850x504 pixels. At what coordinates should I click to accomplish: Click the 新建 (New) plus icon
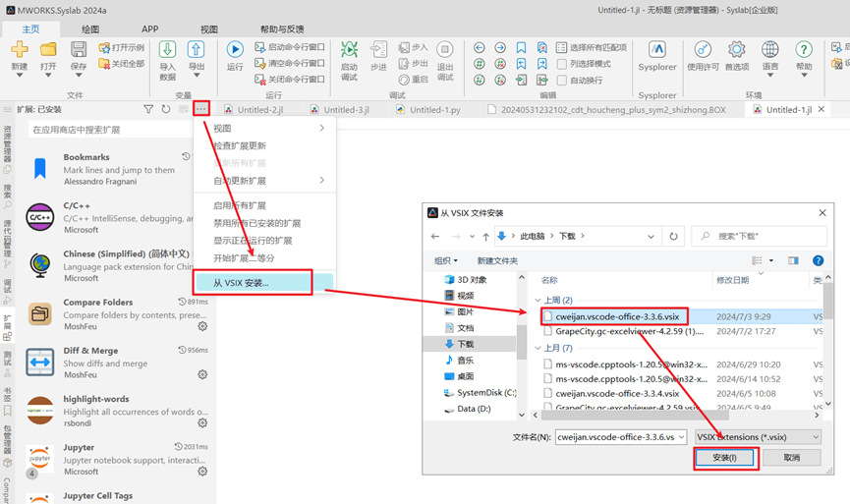(20, 49)
